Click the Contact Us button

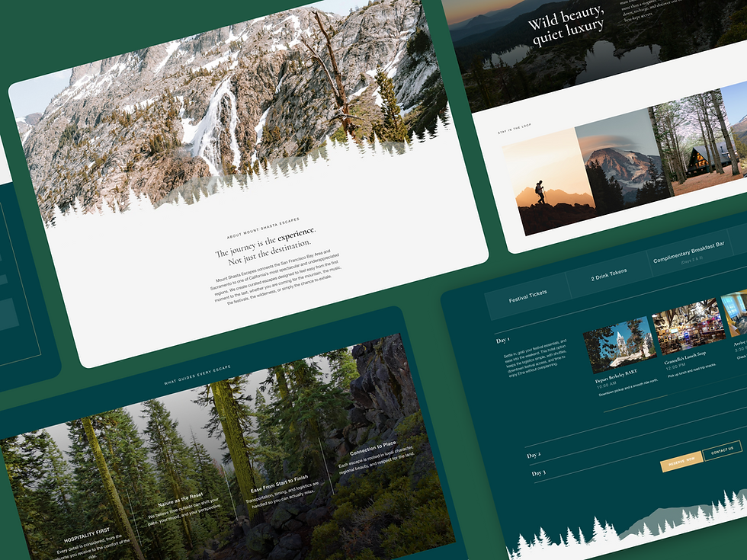723,450
